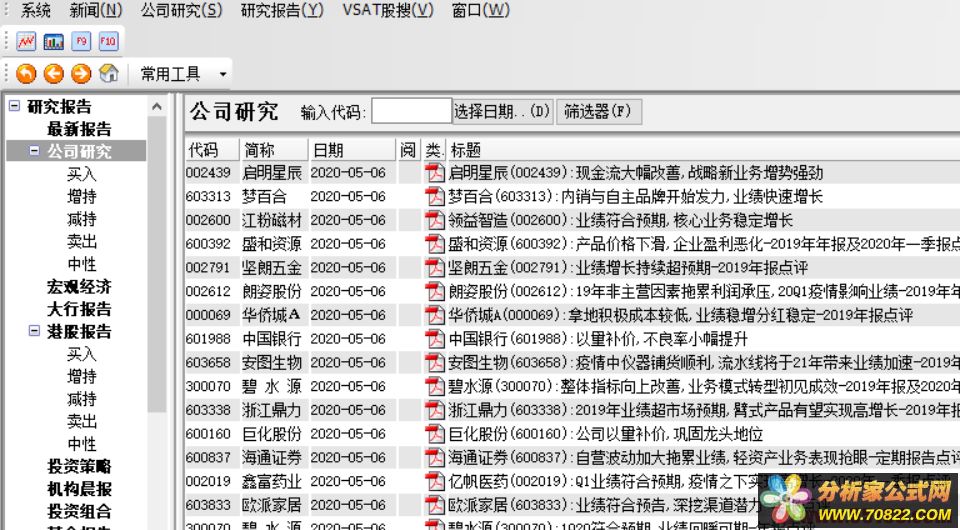Open PDF icon for 坚朗五金 report
This screenshot has height=530, width=960.
pyautogui.click(x=435, y=267)
